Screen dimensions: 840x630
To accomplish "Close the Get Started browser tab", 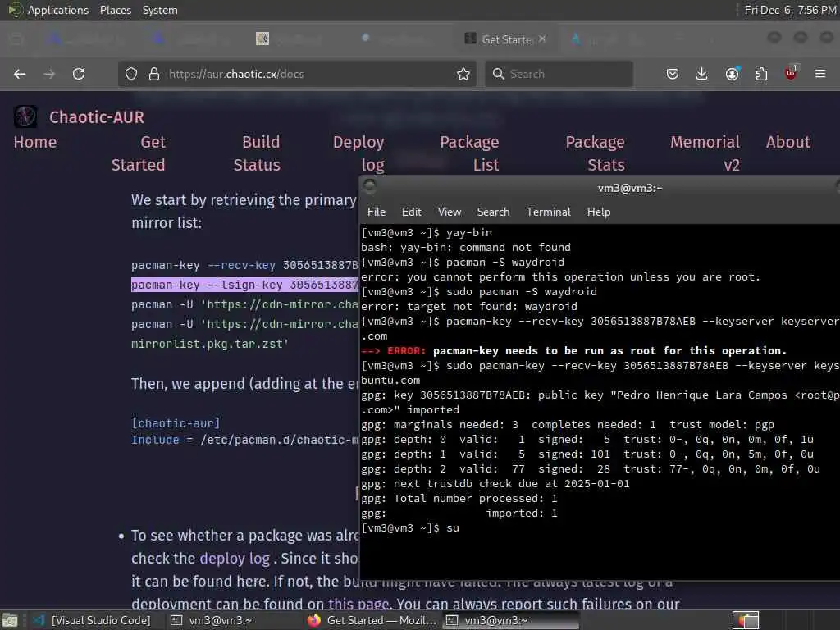I will point(542,39).
